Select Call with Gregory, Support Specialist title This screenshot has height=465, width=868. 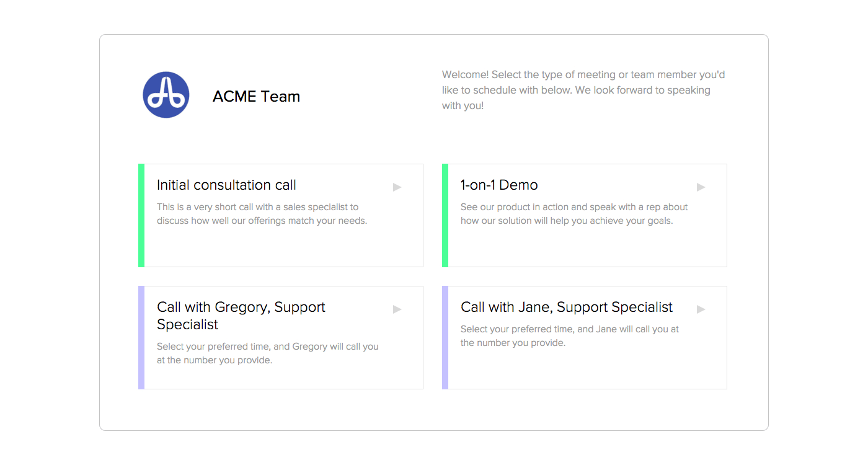241,316
